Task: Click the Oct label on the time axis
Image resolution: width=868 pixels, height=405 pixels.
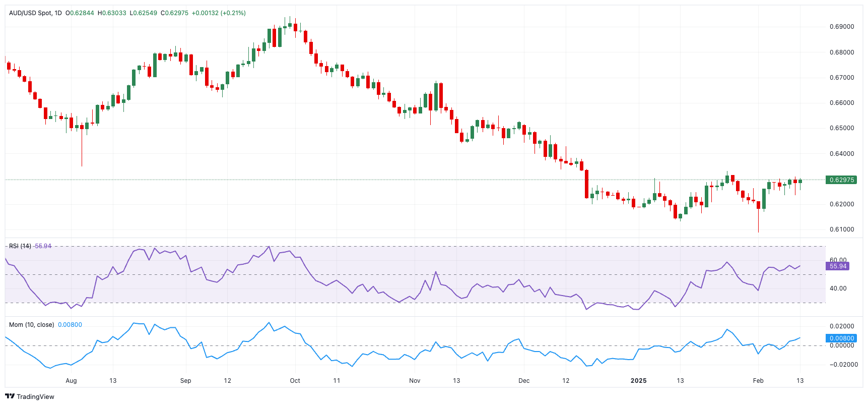Action: [x=295, y=381]
